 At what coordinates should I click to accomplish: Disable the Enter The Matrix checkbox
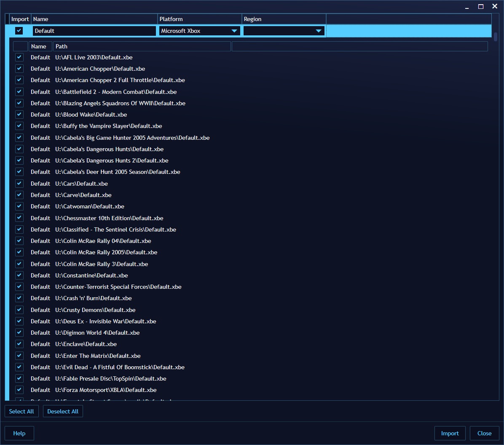tap(19, 355)
